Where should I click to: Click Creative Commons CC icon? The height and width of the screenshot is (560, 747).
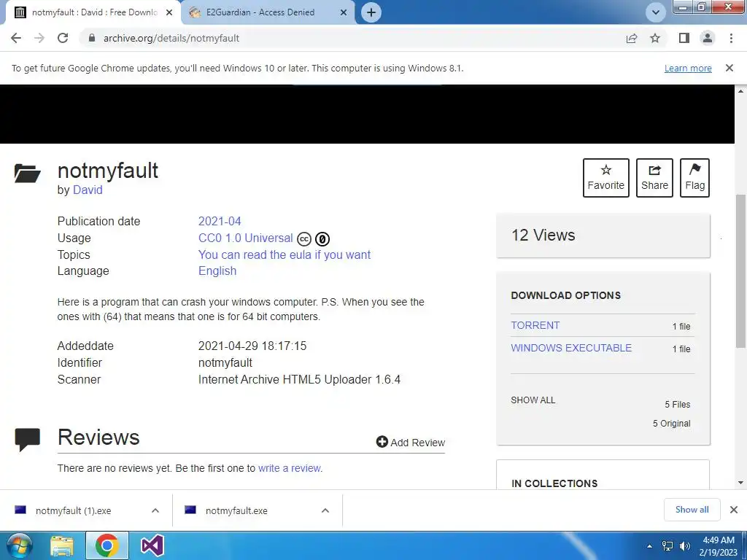pyautogui.click(x=304, y=238)
